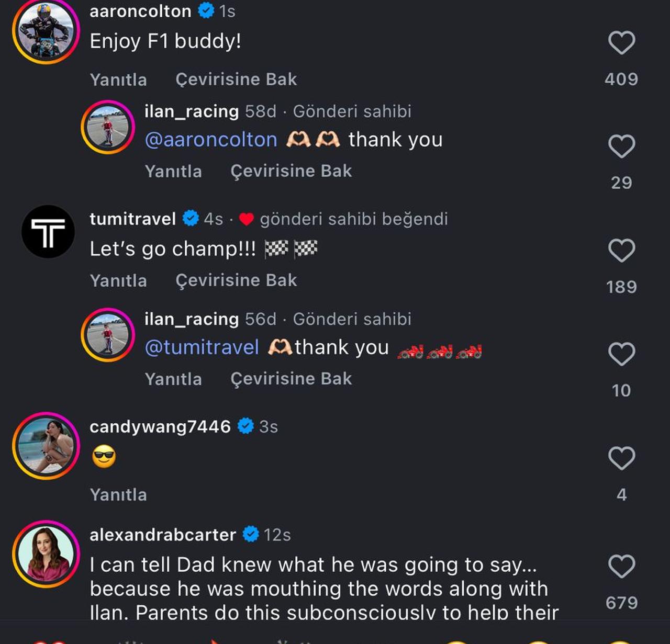Open the @tumitravel mention link
670x644 pixels.
[x=202, y=347]
